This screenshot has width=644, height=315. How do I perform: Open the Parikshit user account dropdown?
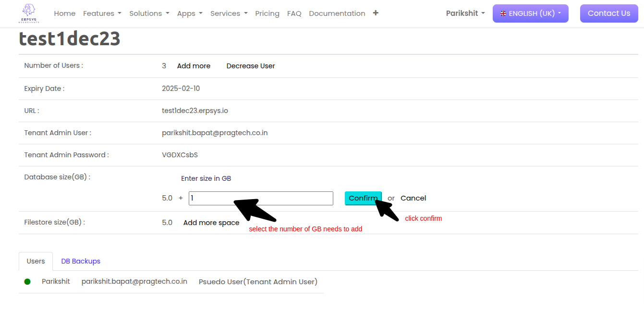[x=465, y=13]
